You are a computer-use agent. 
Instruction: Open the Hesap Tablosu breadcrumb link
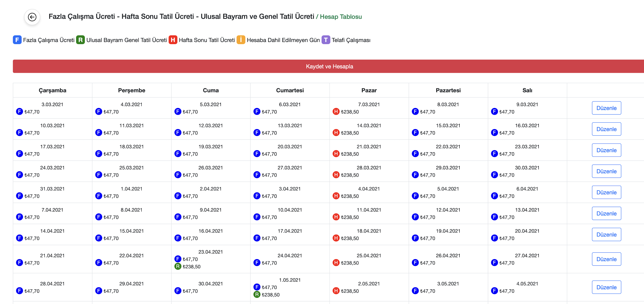tap(340, 17)
